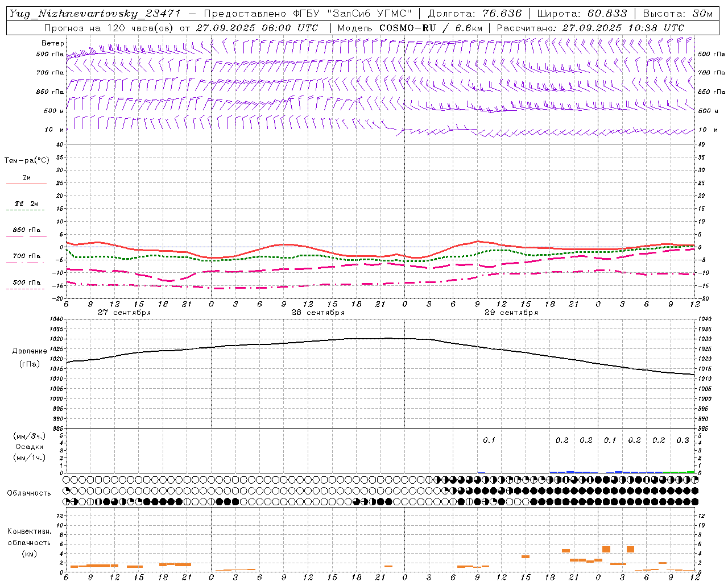Image resolution: width=728 pixels, height=582 pixels.
Task: Click the 'Рассчитано: 27.09.2025 10:38 UTC' timestamp
Action: pyautogui.click(x=590, y=28)
